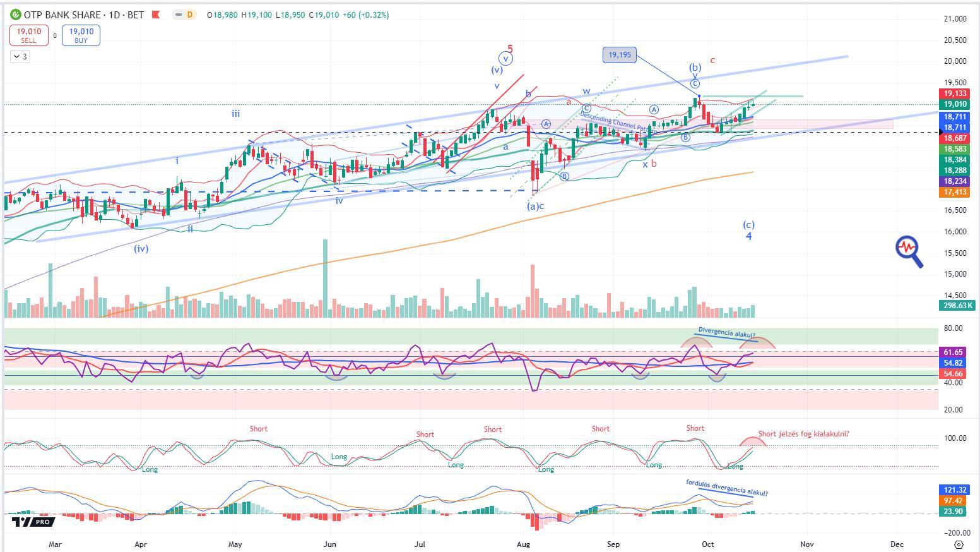Click the +60 (+0.32%) change value

365,15
